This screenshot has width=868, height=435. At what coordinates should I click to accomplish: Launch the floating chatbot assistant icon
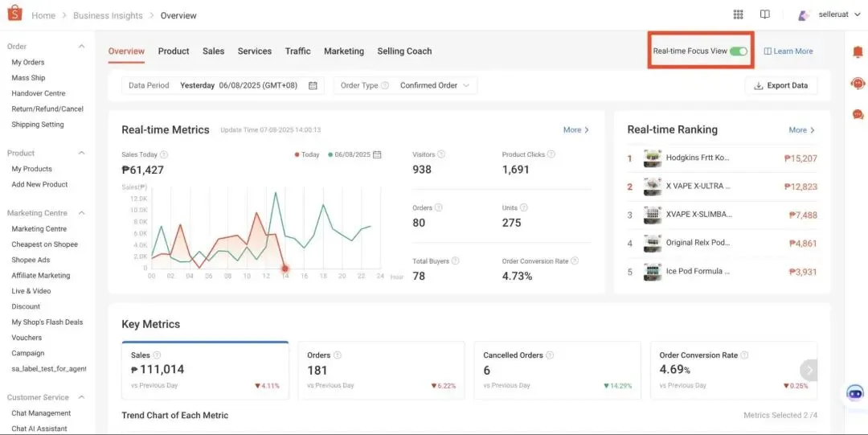tap(855, 394)
